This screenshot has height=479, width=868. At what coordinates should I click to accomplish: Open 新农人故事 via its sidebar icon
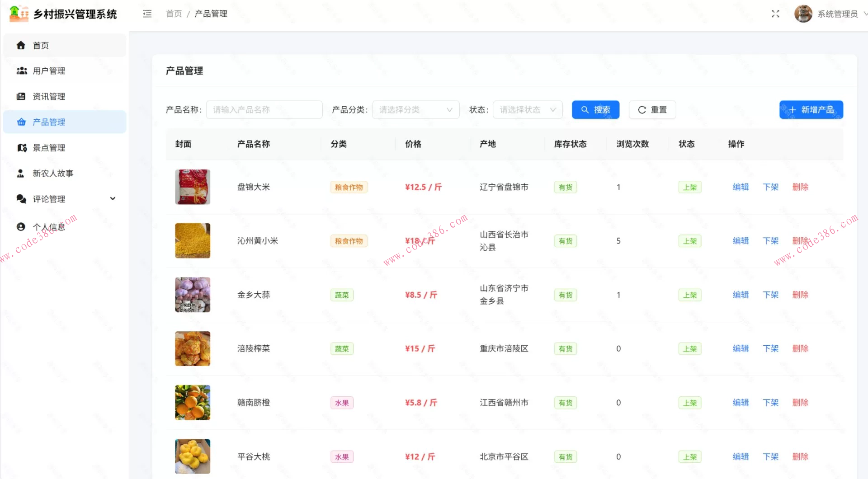(x=21, y=173)
